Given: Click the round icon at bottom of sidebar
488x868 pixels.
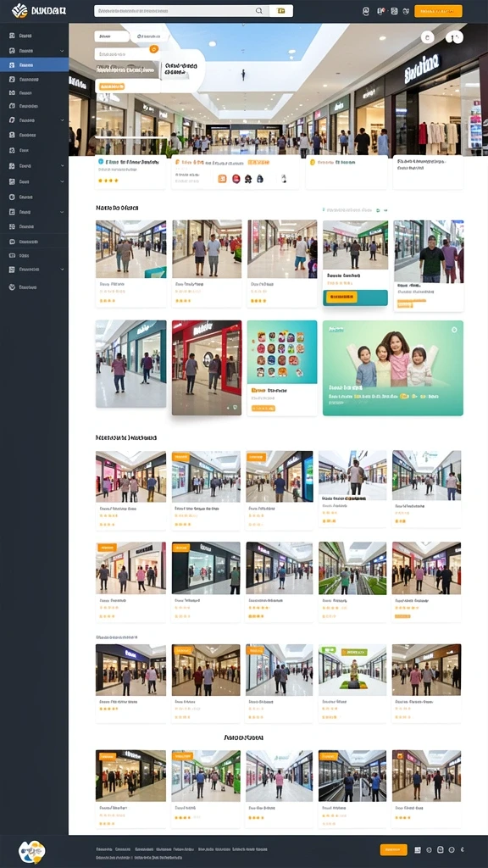Looking at the screenshot, I should tap(12, 287).
